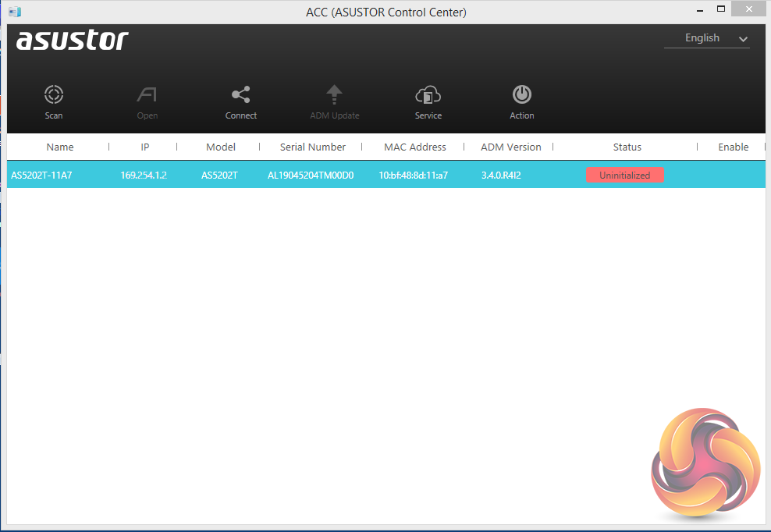The width and height of the screenshot is (771, 532).
Task: Click the Enable column header
Action: coord(733,147)
